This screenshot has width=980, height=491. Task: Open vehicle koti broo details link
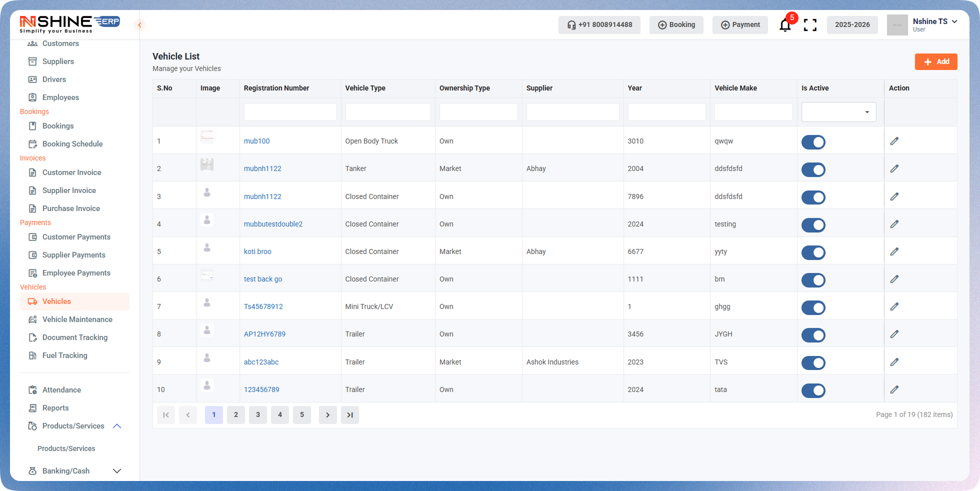pyautogui.click(x=257, y=251)
